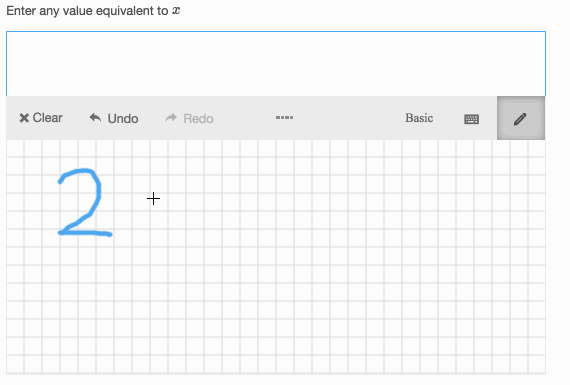Open the Basic keypad mode selector
Image resolution: width=570 pixels, height=385 pixels.
point(419,118)
